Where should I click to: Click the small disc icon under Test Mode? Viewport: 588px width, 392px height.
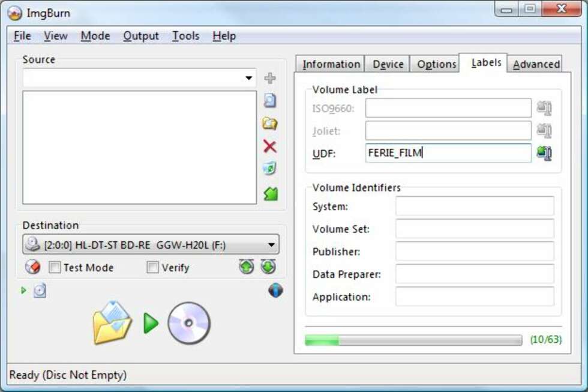[40, 291]
